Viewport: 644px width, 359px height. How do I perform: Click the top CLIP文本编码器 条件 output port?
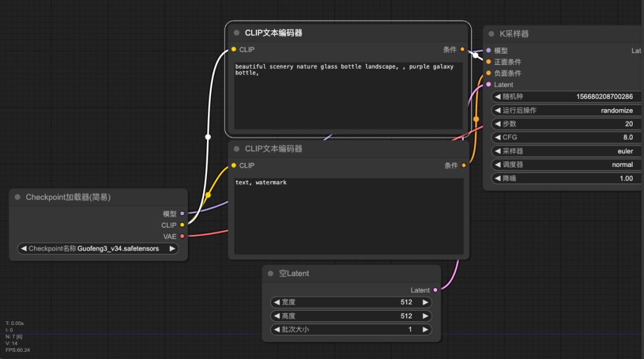[x=463, y=49]
